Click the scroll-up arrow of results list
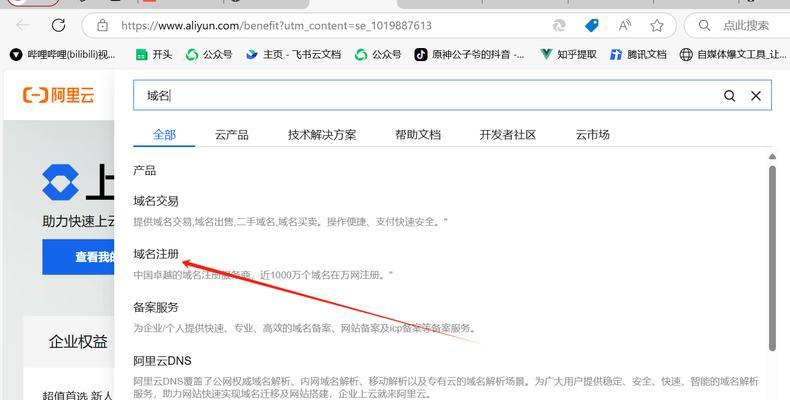 (772, 157)
